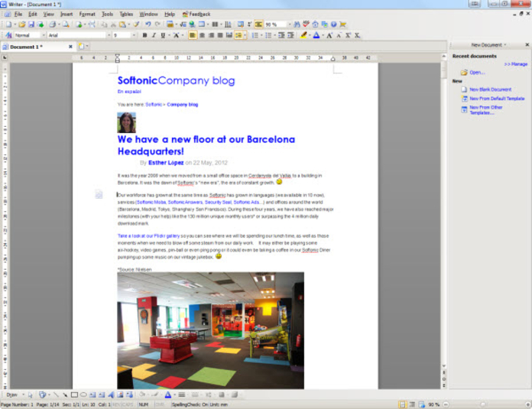Image resolution: width=532 pixels, height=409 pixels.
Task: Click the Cut scissors icon
Action: pyautogui.click(x=113, y=24)
